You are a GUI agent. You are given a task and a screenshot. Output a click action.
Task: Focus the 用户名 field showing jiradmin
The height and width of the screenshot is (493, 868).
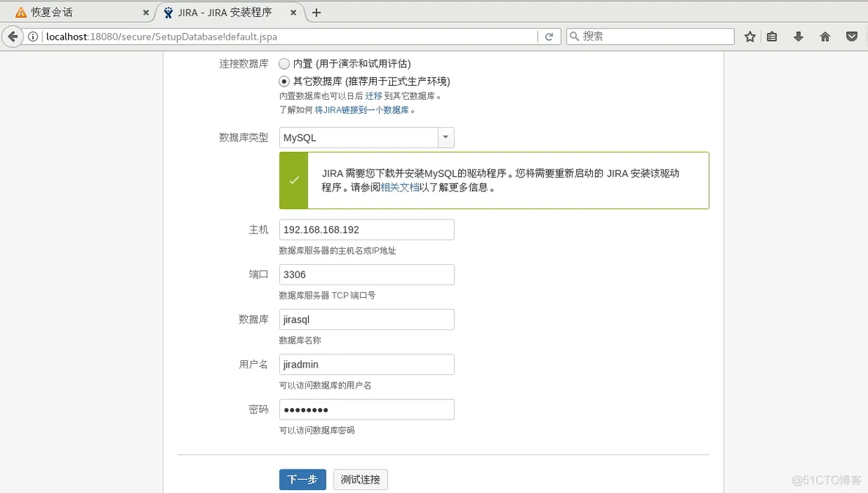click(x=367, y=364)
